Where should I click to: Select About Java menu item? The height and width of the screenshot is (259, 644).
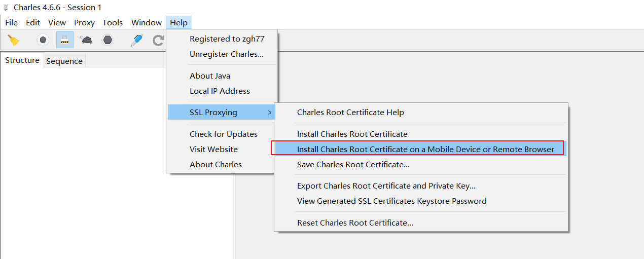point(222,76)
